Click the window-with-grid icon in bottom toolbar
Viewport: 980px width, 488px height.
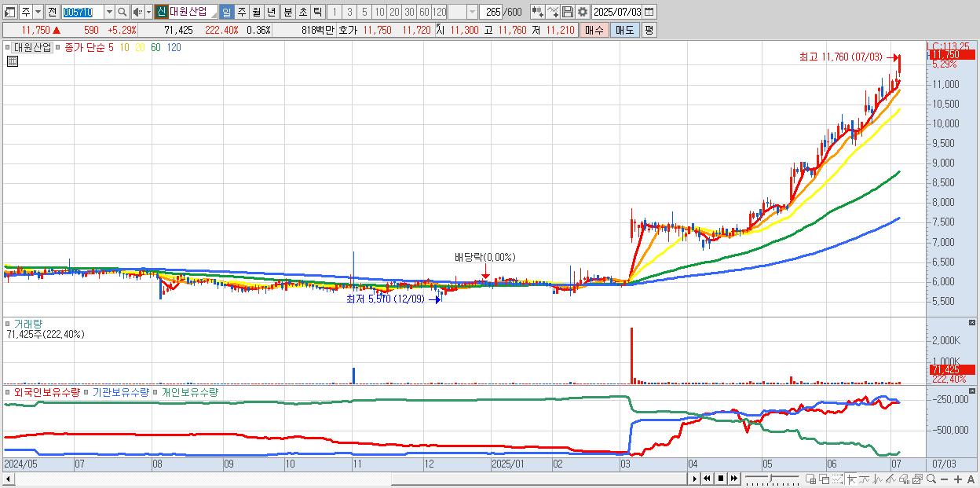click(811, 479)
